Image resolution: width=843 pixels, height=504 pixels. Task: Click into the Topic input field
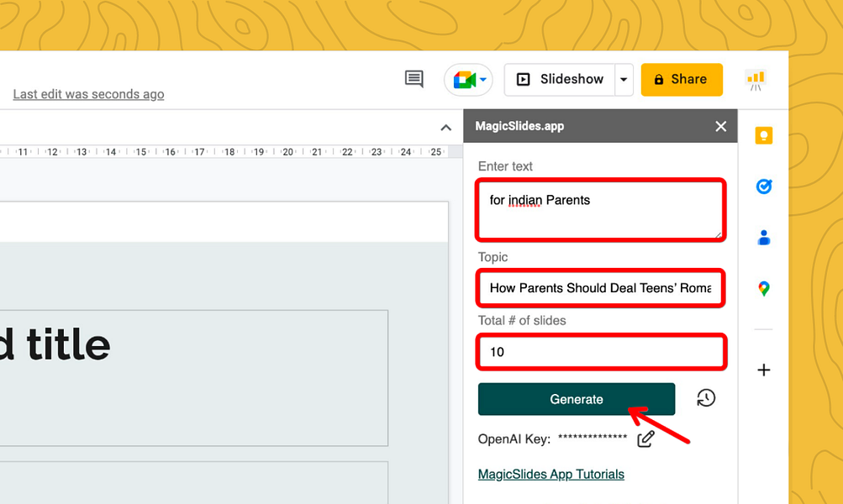click(x=601, y=288)
